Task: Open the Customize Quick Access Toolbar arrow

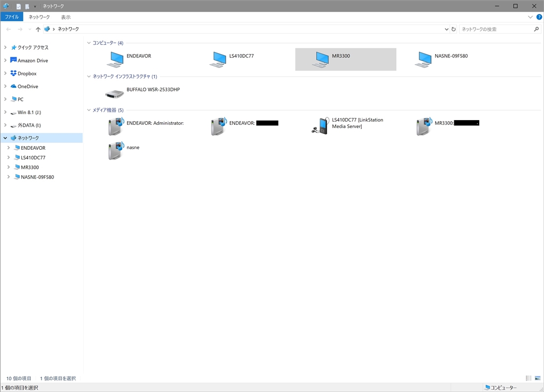Action: pyautogui.click(x=35, y=6)
